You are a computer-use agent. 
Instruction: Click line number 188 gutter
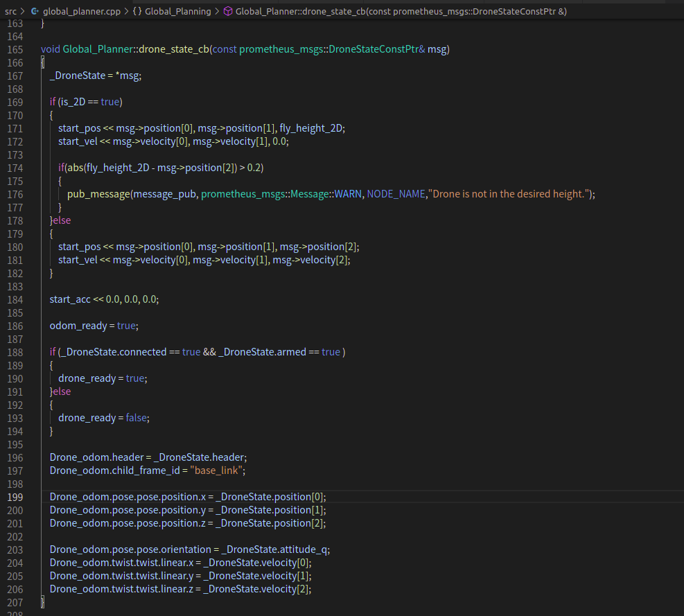point(15,353)
